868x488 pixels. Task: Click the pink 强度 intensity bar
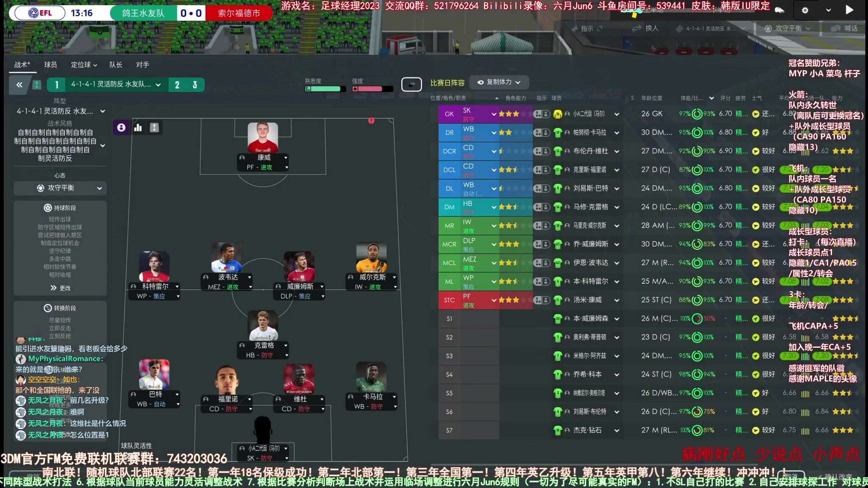[x=373, y=89]
